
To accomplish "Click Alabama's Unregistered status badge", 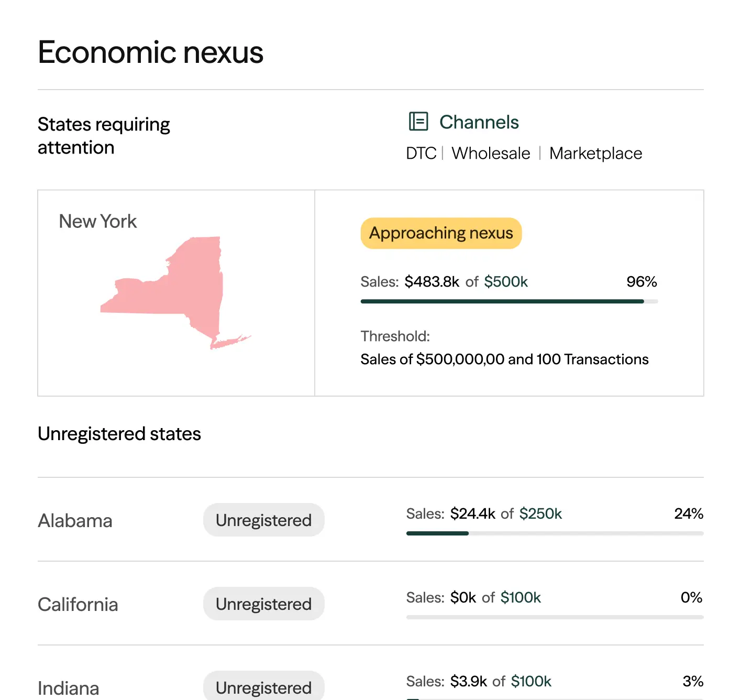I will click(263, 520).
